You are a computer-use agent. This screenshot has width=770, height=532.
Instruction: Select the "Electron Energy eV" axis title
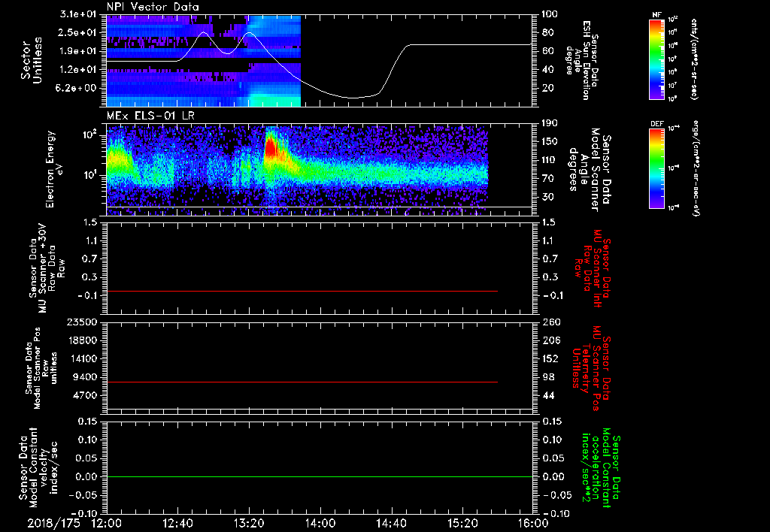56,169
